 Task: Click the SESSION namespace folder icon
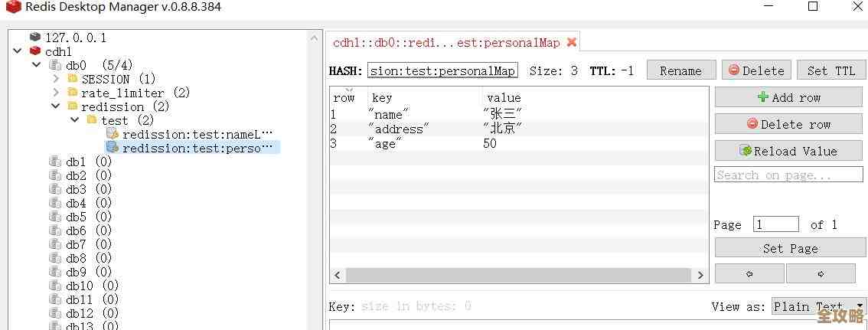tap(73, 79)
